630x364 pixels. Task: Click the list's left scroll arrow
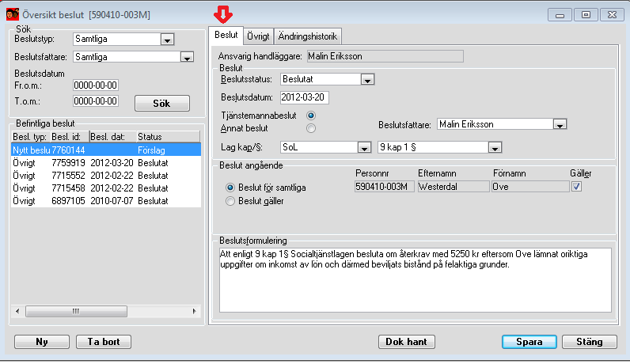(17, 311)
